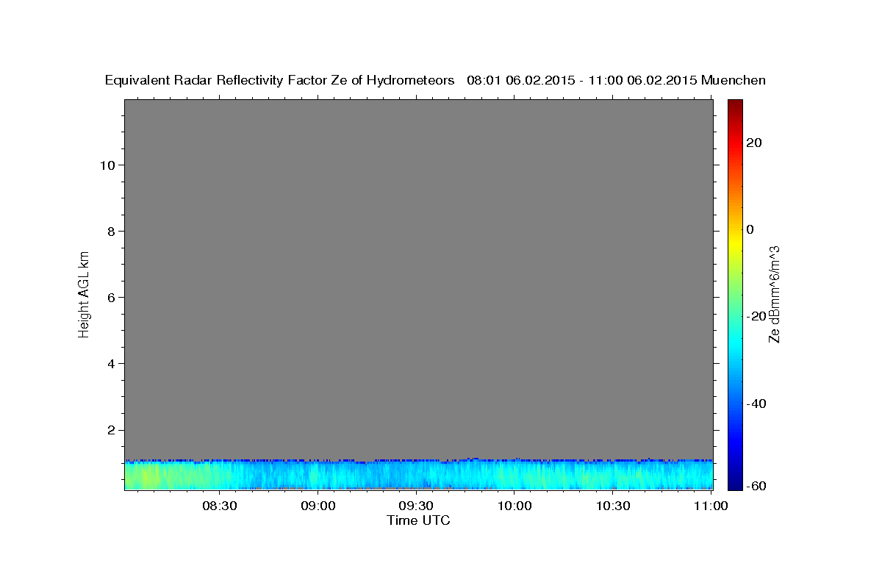Click the '09:30' time tick label
The height and width of the screenshot is (588, 882).
pyautogui.click(x=417, y=506)
